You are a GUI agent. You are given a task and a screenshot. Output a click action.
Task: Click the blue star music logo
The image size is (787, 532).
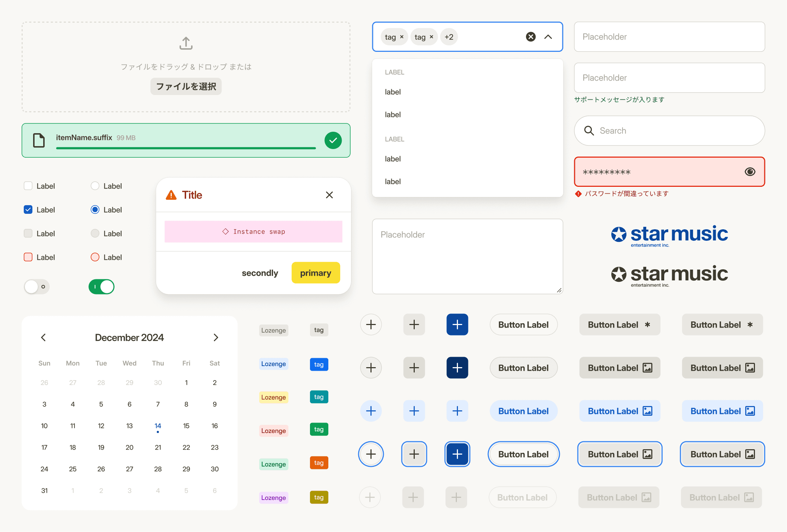pyautogui.click(x=669, y=235)
